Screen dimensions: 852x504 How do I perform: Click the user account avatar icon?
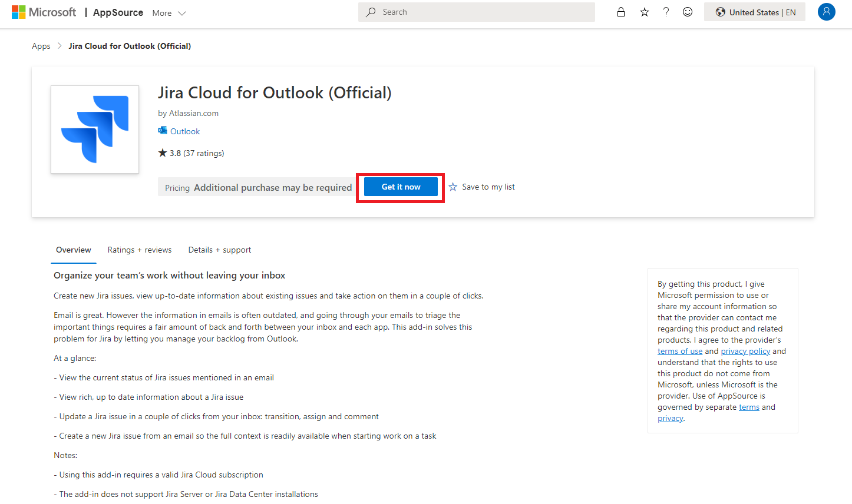coord(827,12)
